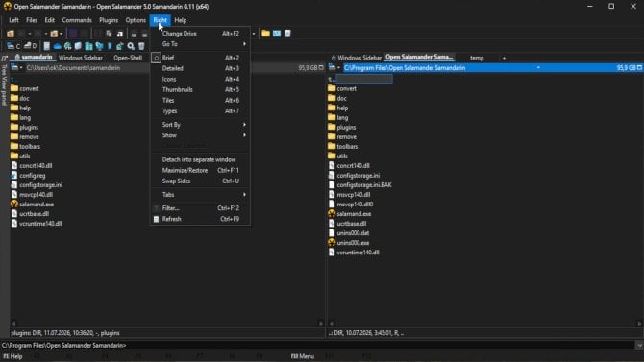This screenshot has width=644, height=362.
Task: Click right panel free space 95,9 GB indicator
Action: pyautogui.click(x=626, y=68)
